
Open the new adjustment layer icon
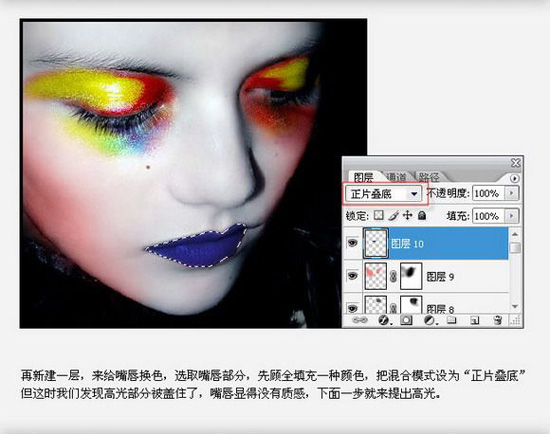pos(430,320)
